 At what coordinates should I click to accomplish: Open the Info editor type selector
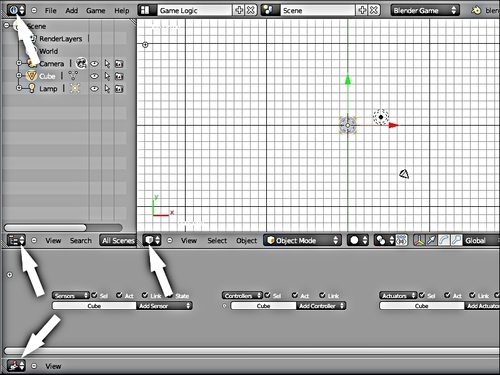[16, 10]
